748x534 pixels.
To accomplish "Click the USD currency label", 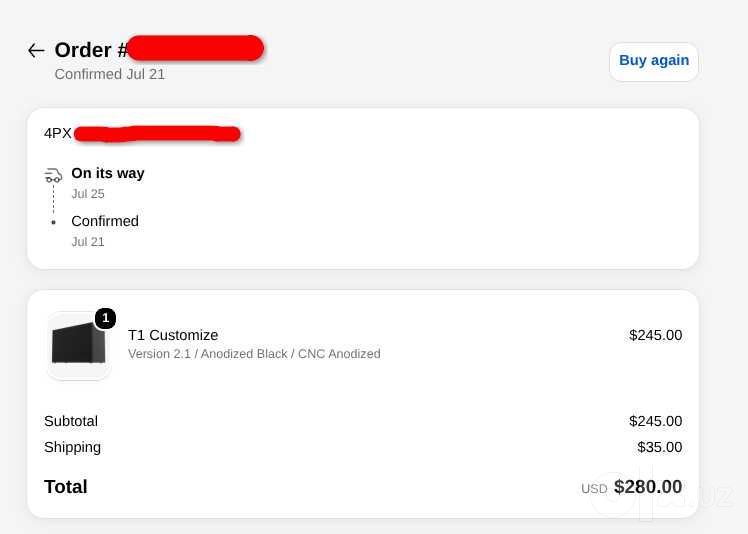I will tap(594, 489).
